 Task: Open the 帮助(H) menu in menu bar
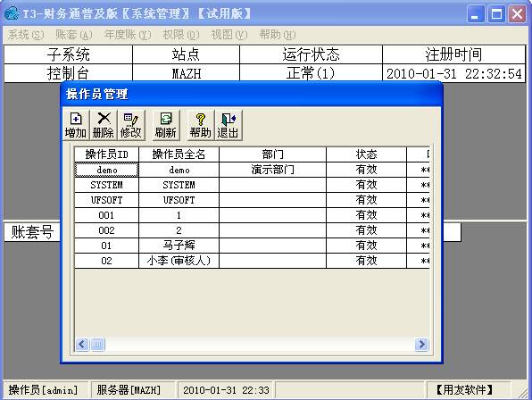(278, 35)
